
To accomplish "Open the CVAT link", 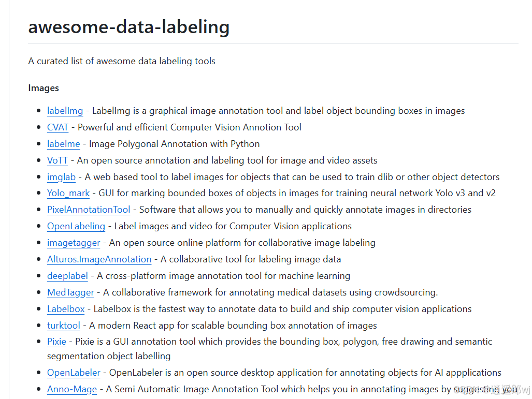I will (57, 127).
